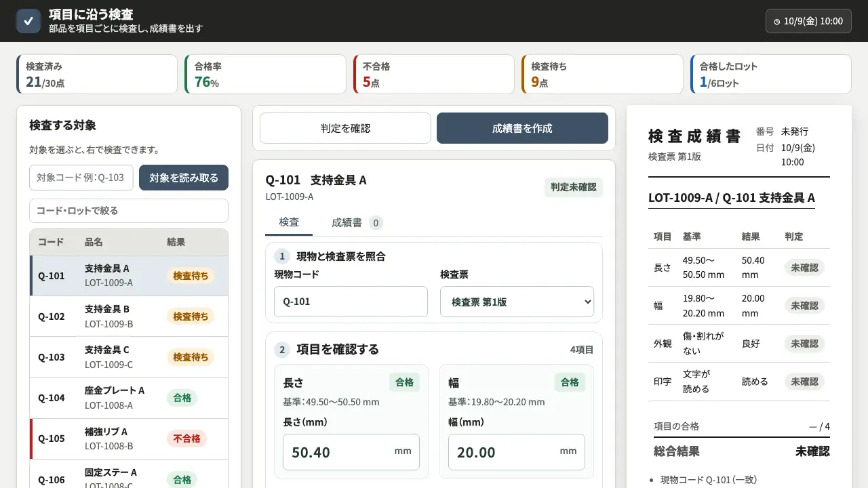Click the 不合格 5点 summary card

pos(434,75)
